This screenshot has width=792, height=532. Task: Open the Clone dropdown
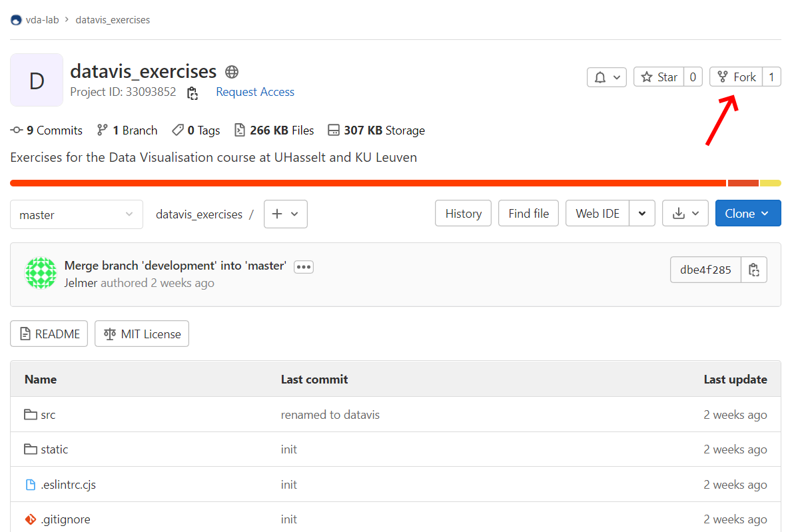coord(747,214)
